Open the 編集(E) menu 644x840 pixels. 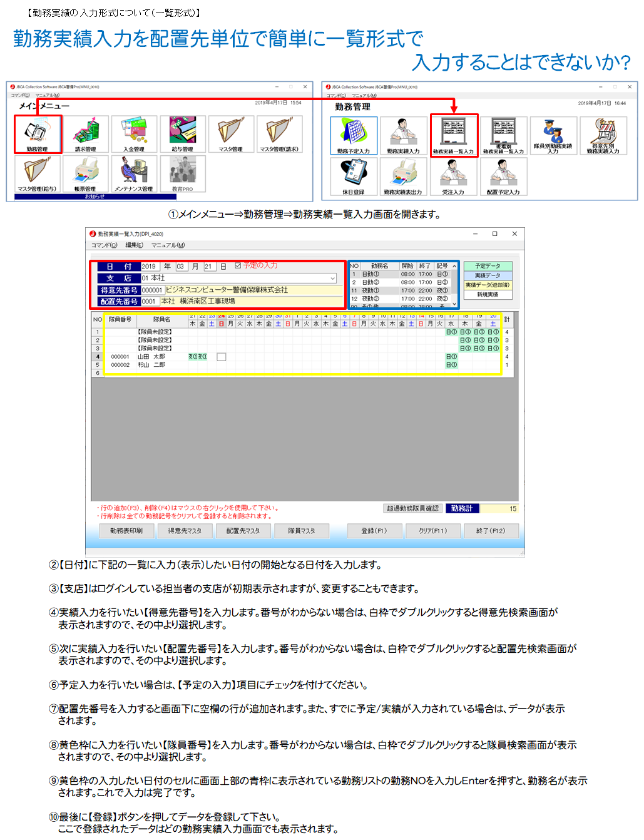[134, 245]
